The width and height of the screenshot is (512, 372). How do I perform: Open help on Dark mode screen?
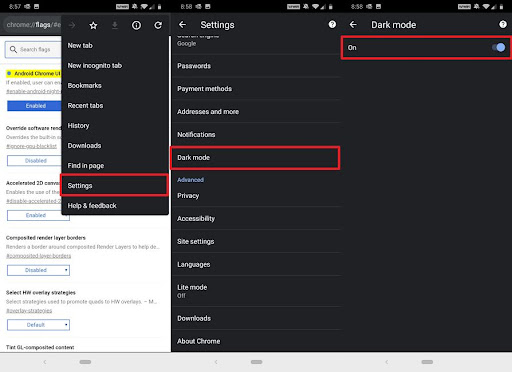pos(503,24)
